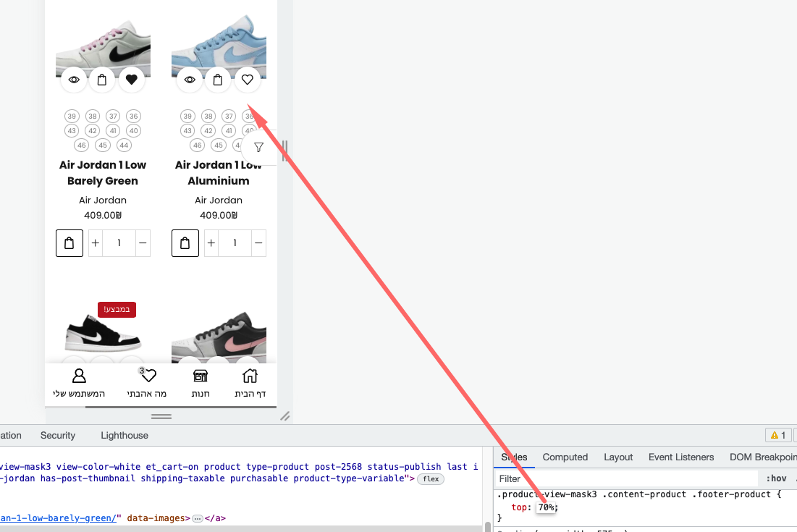
Task: Click the Air Jordan brand link under Barely Green
Action: point(103,200)
